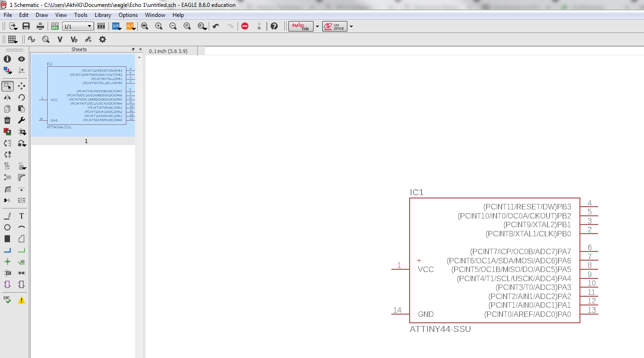Add a voltage probe (V icon)

click(x=60, y=39)
